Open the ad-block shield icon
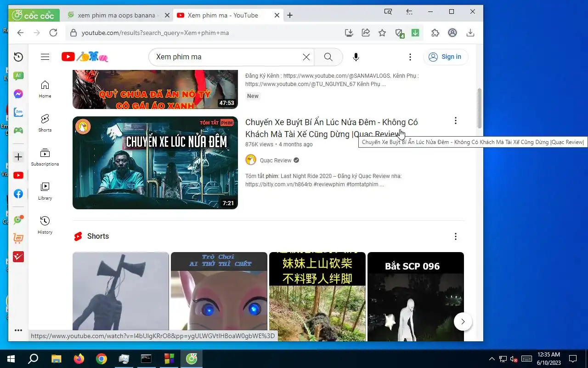 [x=399, y=33]
